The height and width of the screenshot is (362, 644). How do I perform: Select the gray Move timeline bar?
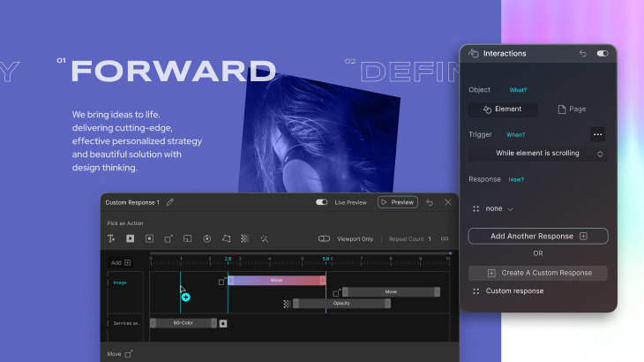pyautogui.click(x=391, y=291)
